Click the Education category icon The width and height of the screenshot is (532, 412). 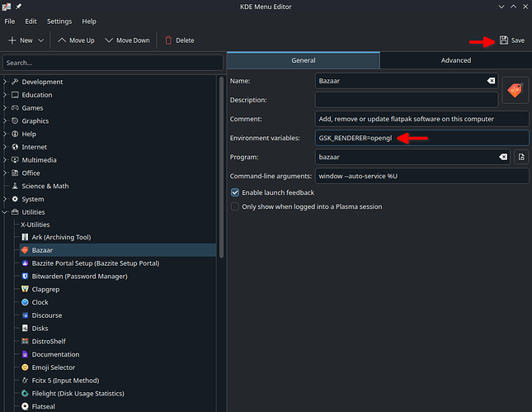[15, 95]
